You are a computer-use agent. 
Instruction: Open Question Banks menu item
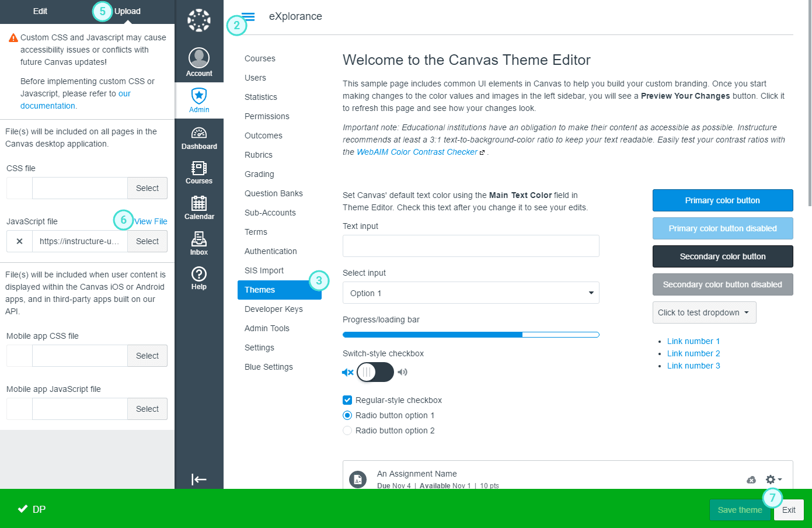[x=274, y=193]
